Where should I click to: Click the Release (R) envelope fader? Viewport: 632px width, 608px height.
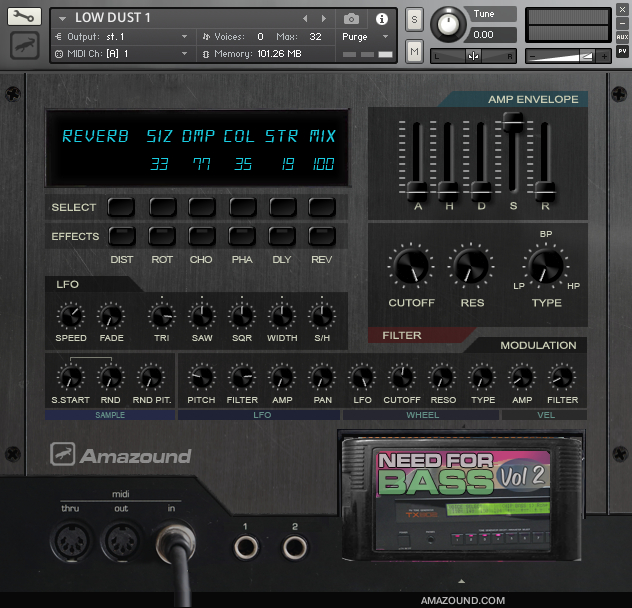click(545, 192)
